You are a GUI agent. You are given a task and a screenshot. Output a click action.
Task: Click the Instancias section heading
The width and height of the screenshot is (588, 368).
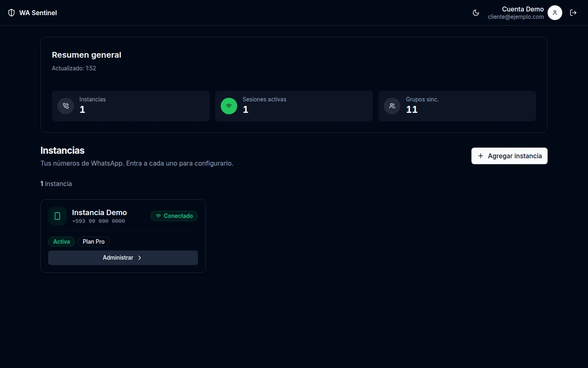(62, 150)
